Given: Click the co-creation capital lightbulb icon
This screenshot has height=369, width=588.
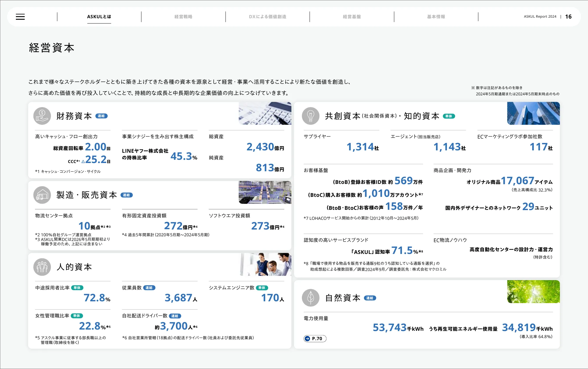Looking at the screenshot, I should point(310,116).
